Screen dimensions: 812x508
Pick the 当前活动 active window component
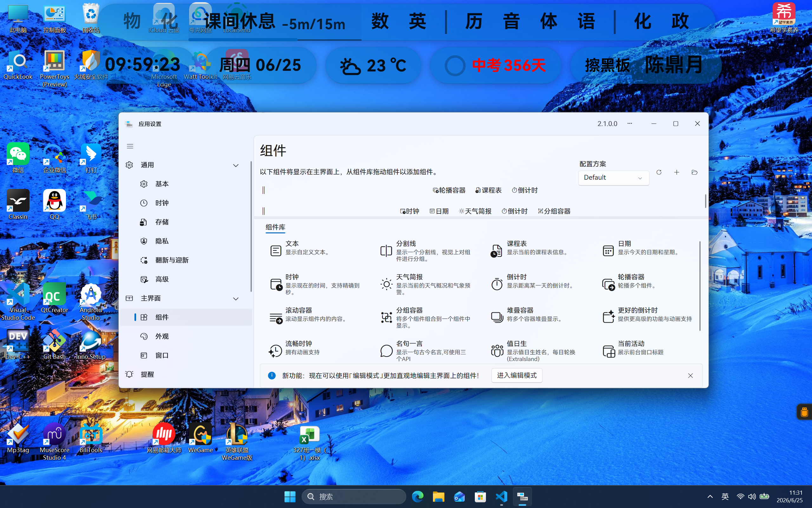click(648, 351)
